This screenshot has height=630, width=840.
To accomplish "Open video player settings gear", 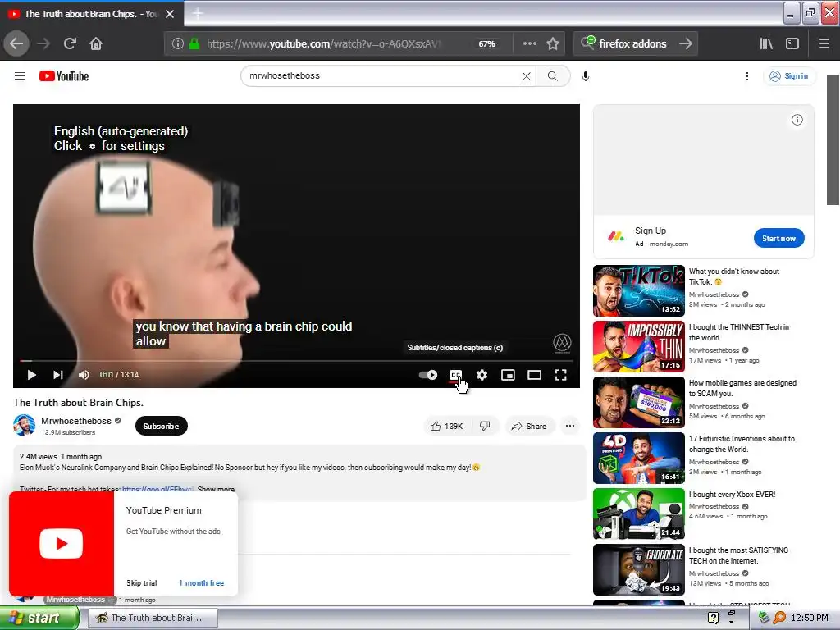I will point(482,375).
